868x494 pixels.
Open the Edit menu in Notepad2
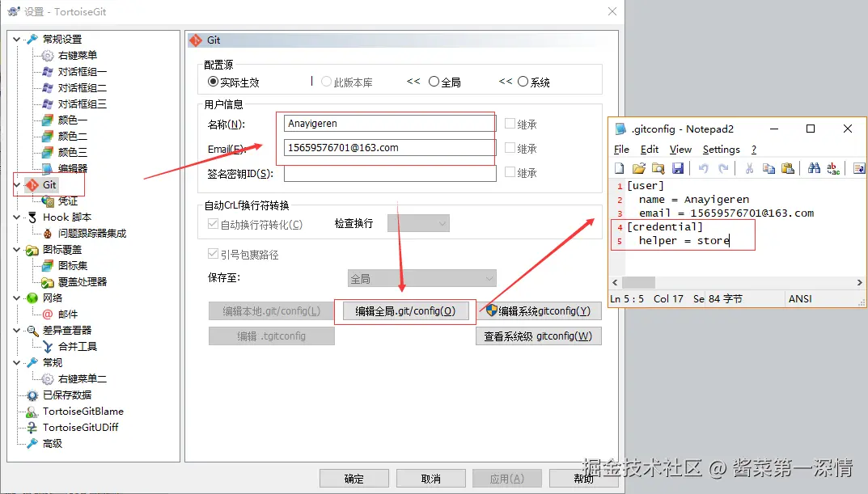pos(650,150)
